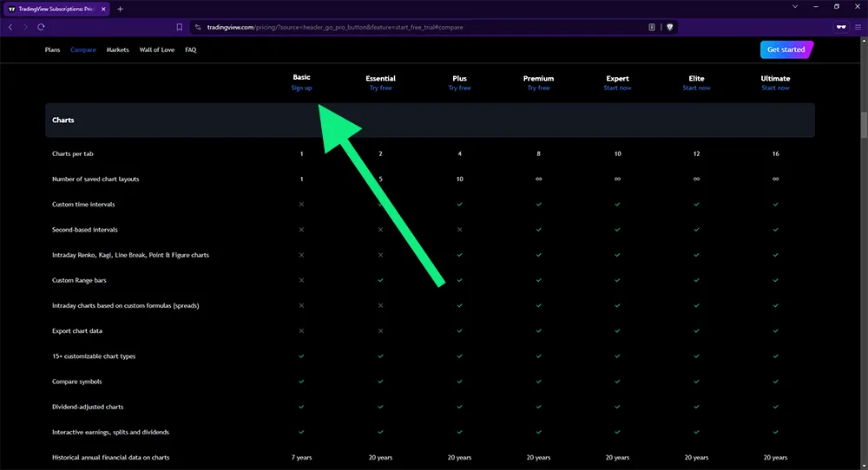Click the Premium plan heading
868x470 pixels.
[x=539, y=79]
